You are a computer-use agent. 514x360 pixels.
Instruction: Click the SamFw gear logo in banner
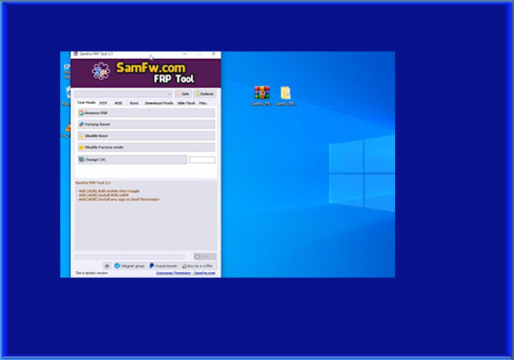tap(101, 71)
